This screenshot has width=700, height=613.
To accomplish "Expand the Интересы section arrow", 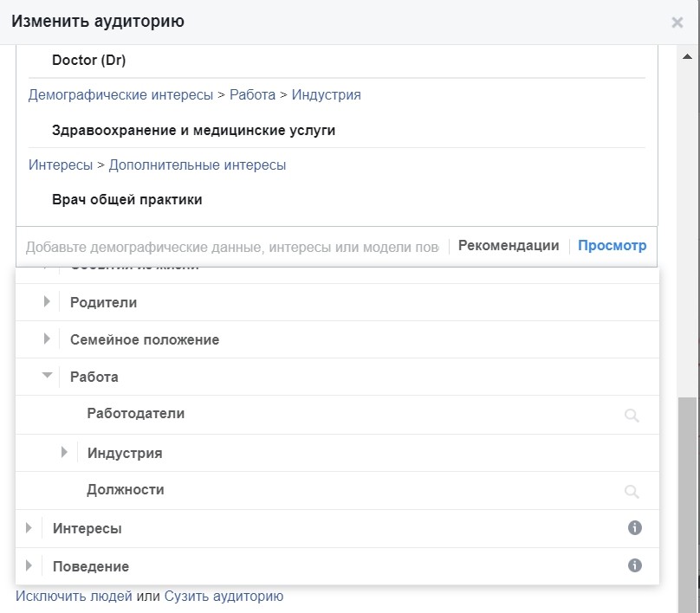I will pos(29,528).
